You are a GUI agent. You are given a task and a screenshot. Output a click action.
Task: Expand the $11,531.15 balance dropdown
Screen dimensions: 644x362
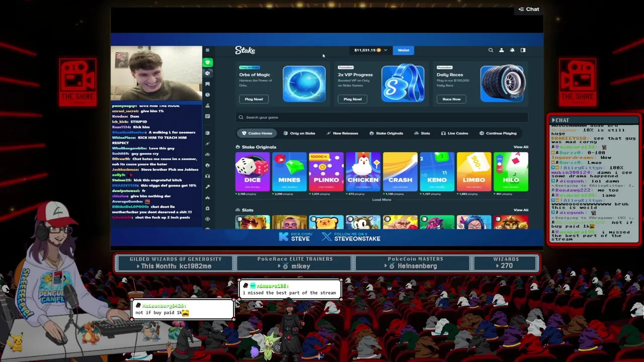point(371,50)
